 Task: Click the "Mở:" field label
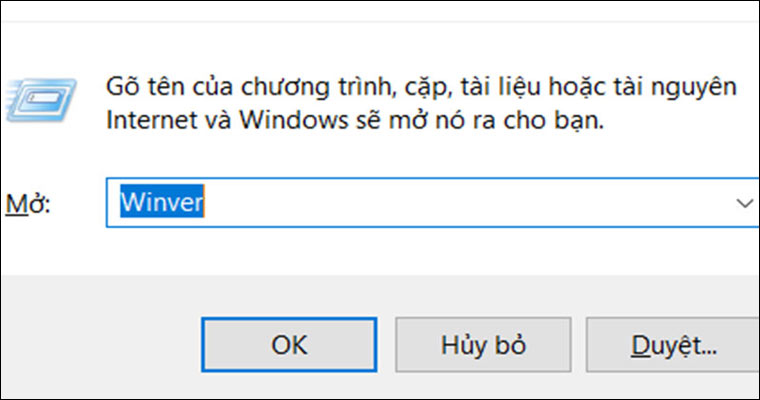[x=28, y=204]
